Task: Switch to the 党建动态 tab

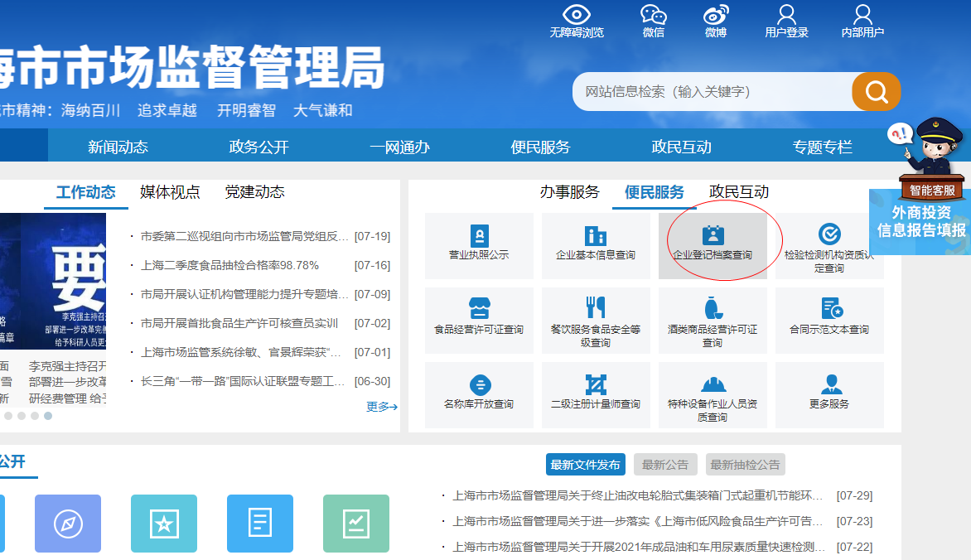Action: coord(254,192)
